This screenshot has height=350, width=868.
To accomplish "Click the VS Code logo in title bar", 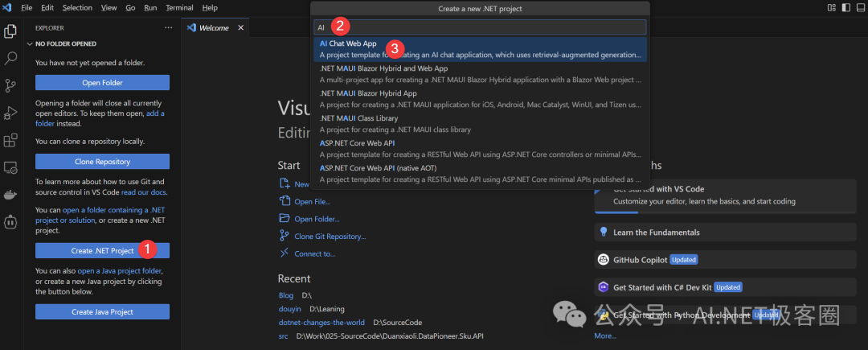I will [8, 8].
